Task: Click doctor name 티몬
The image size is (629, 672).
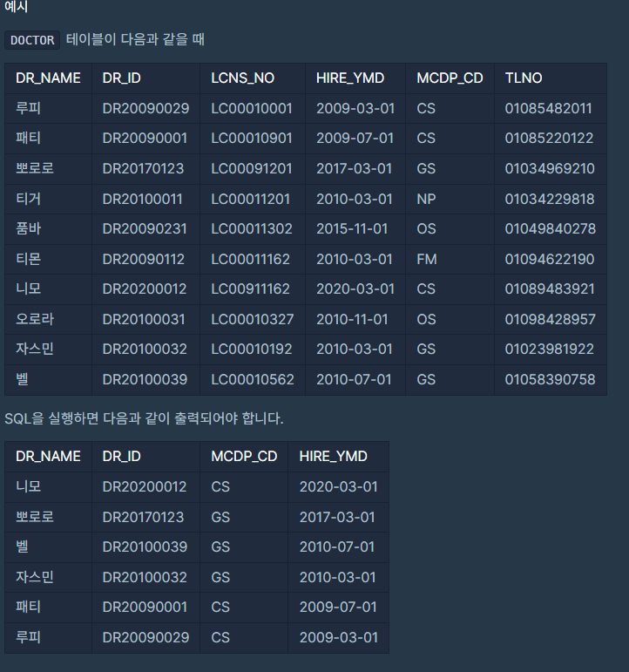Action: pyautogui.click(x=28, y=259)
